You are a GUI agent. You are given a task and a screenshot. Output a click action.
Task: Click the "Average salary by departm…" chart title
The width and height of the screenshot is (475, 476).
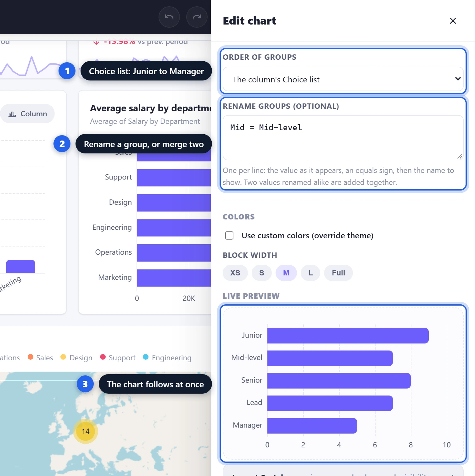150,108
